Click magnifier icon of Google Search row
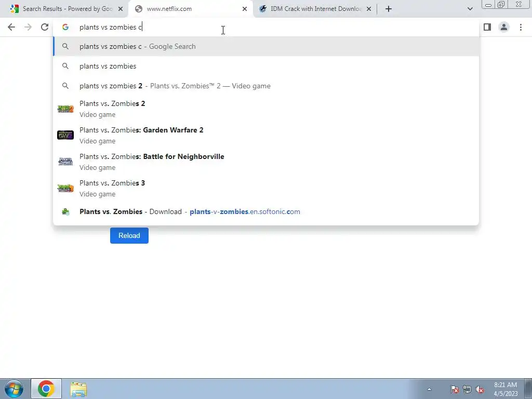 click(65, 46)
